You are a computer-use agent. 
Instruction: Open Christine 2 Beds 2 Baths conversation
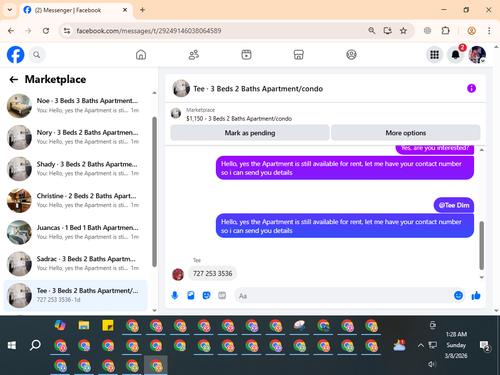(75, 201)
